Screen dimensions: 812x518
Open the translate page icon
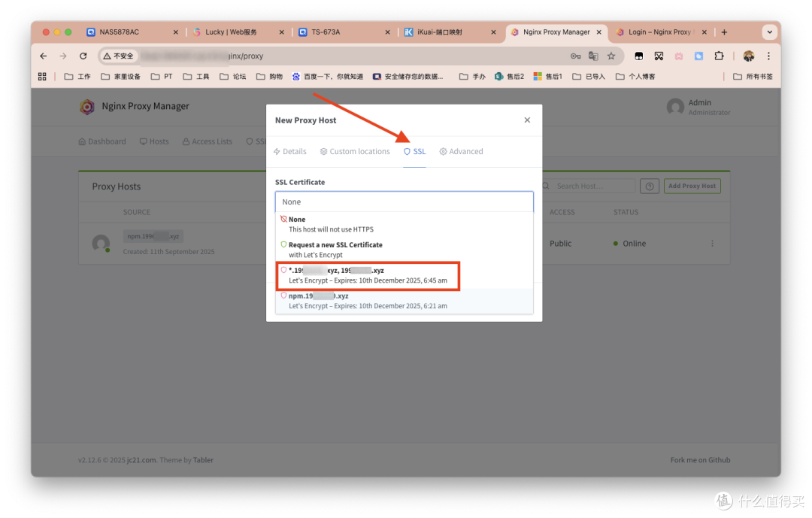pos(593,56)
